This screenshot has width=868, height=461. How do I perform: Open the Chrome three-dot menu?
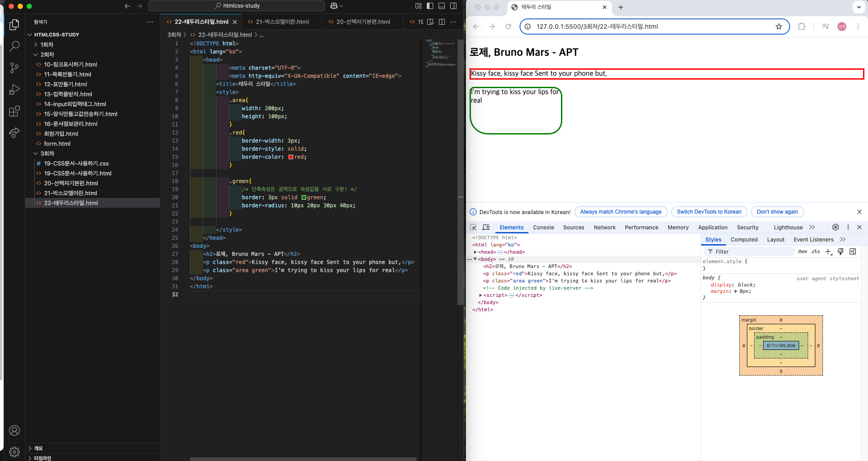click(x=858, y=27)
